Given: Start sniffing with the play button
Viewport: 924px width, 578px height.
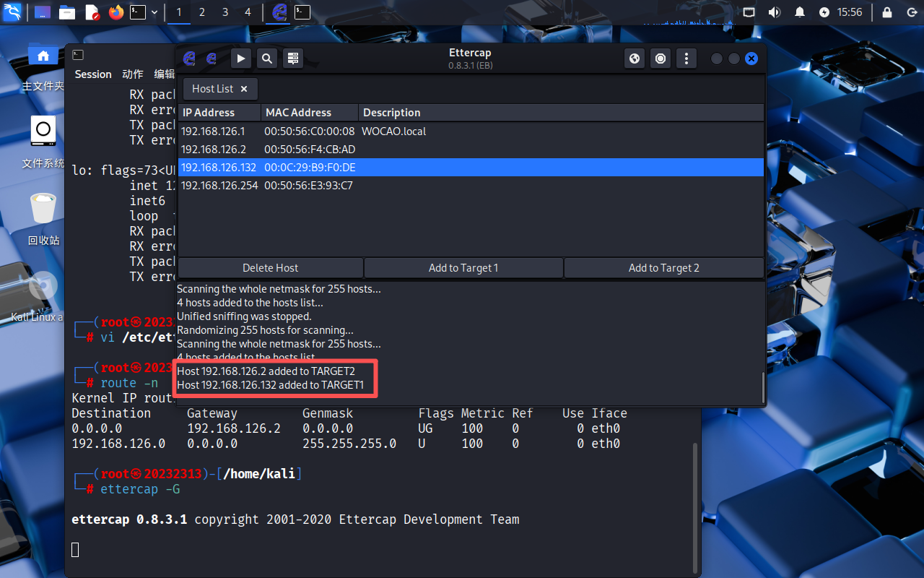Looking at the screenshot, I should (x=241, y=59).
